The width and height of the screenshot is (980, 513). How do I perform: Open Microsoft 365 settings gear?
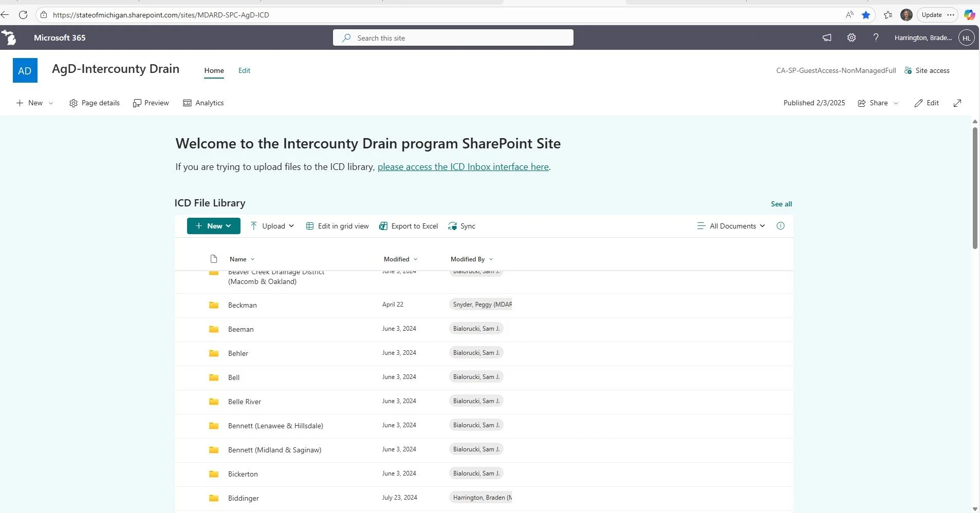click(x=850, y=37)
